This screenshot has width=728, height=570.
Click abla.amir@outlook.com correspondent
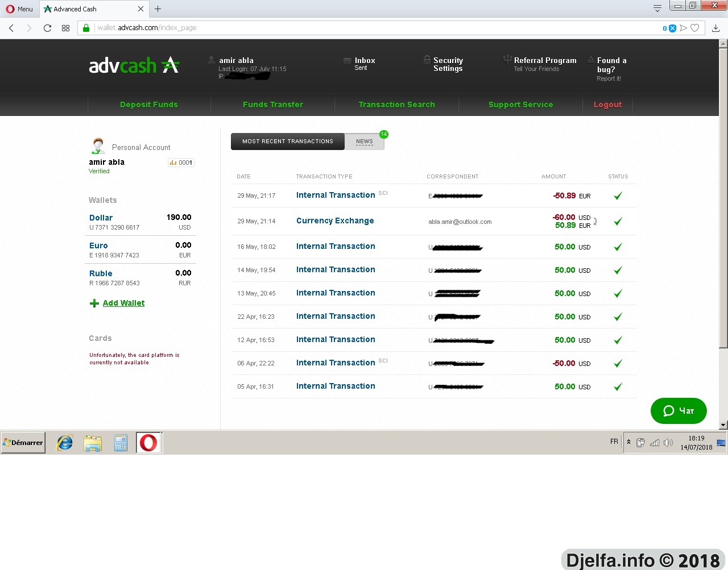[x=460, y=222]
